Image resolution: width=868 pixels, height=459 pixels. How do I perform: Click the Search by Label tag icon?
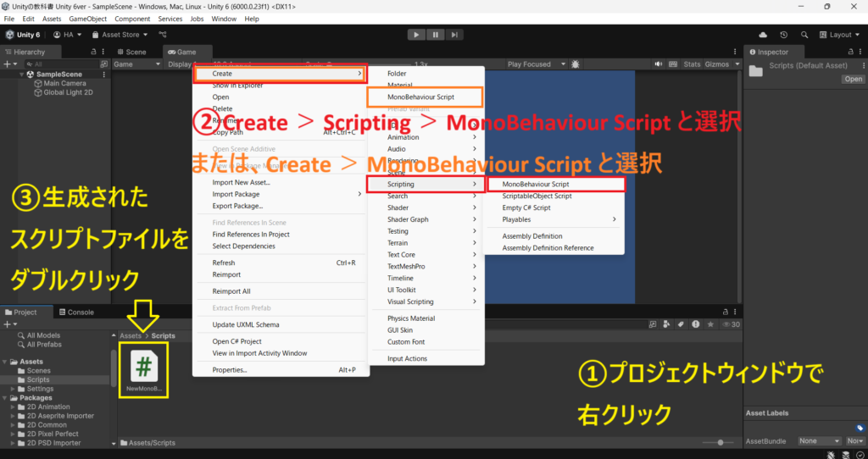pos(681,324)
